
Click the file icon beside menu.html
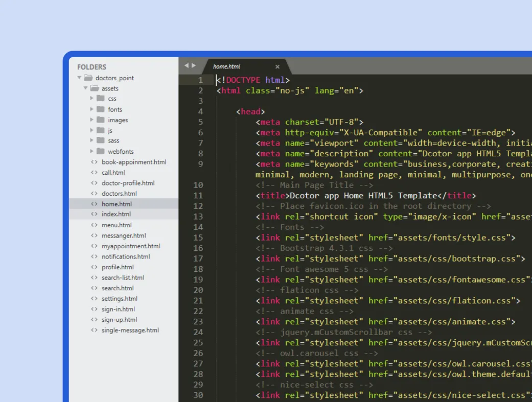tap(94, 225)
